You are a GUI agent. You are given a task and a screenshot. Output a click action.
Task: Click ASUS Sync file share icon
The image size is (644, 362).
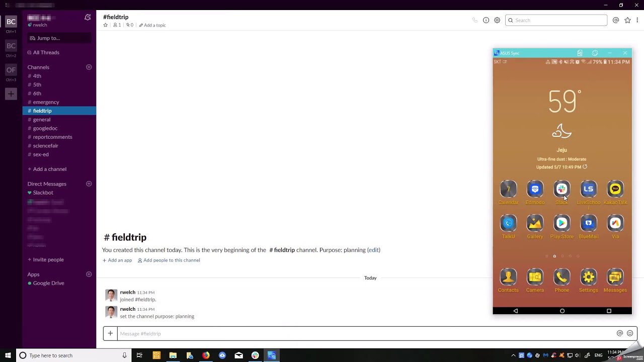click(580, 53)
